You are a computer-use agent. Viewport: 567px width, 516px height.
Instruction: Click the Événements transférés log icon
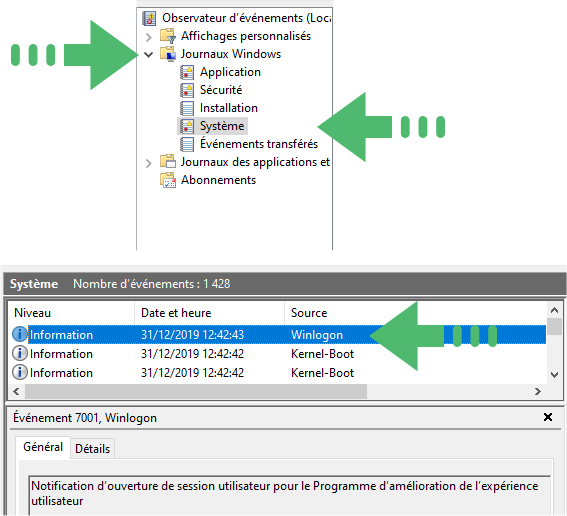187,144
